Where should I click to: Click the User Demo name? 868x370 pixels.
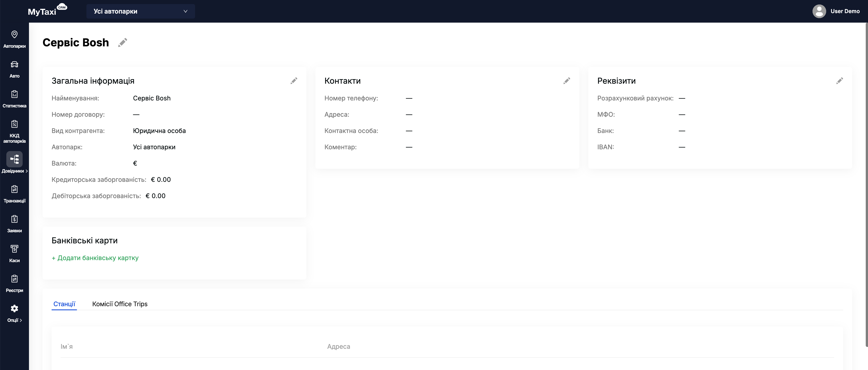click(x=845, y=11)
